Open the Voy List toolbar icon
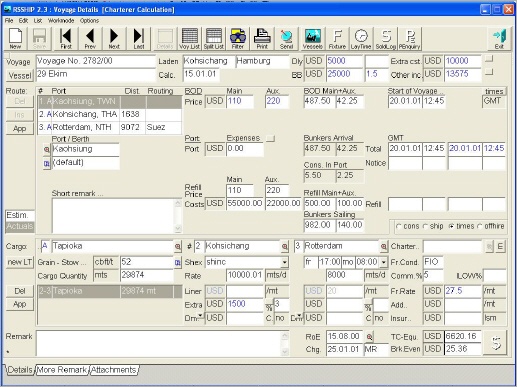The width and height of the screenshot is (517, 387). (189, 39)
